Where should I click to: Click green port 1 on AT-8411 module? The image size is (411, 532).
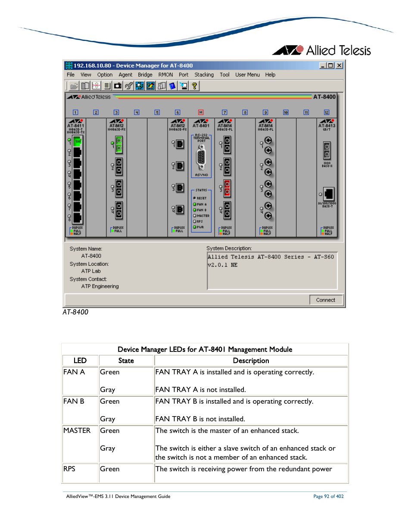[x=78, y=141]
